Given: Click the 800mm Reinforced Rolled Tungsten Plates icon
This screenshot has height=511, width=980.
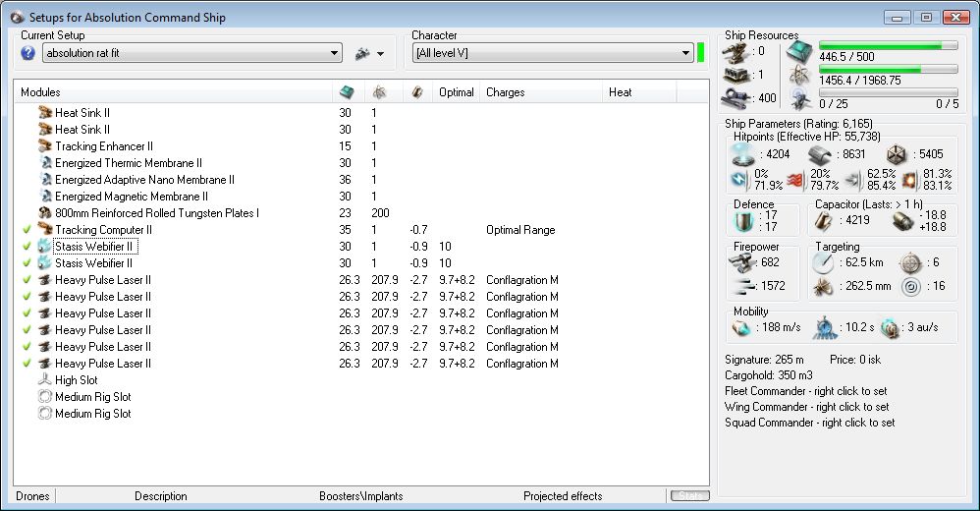Looking at the screenshot, I should [x=44, y=212].
